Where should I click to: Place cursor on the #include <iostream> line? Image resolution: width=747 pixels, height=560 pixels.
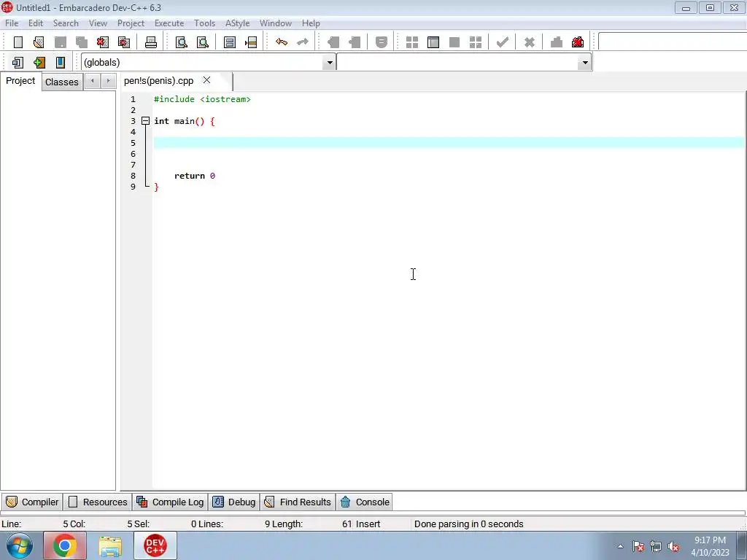202,99
